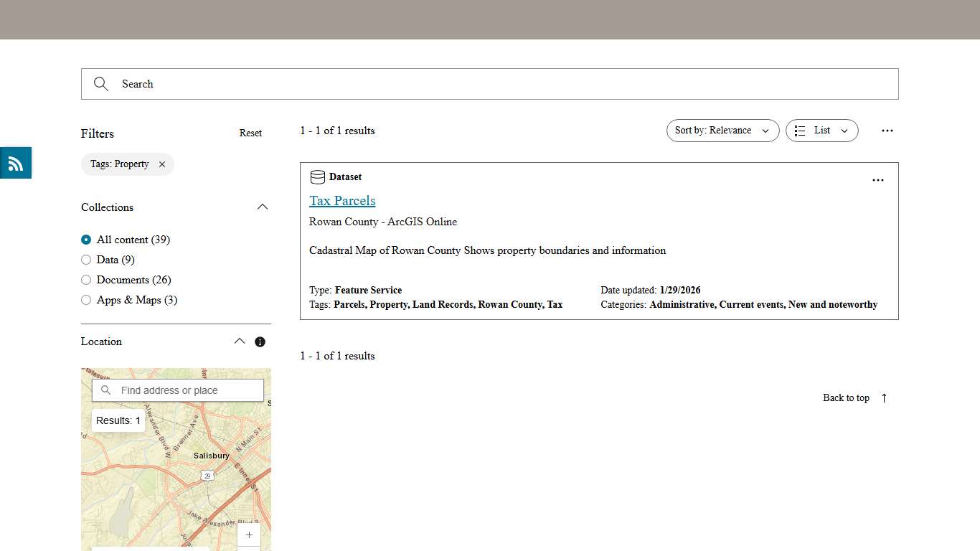Collapse the Collections filter section
Viewport: 980px width, 551px height.
262,207
